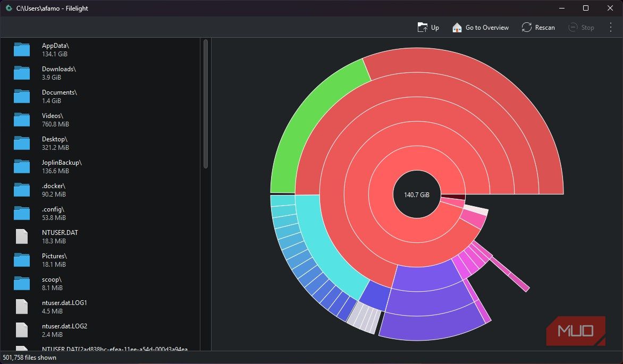Click the Pictures folder icon

click(22, 260)
